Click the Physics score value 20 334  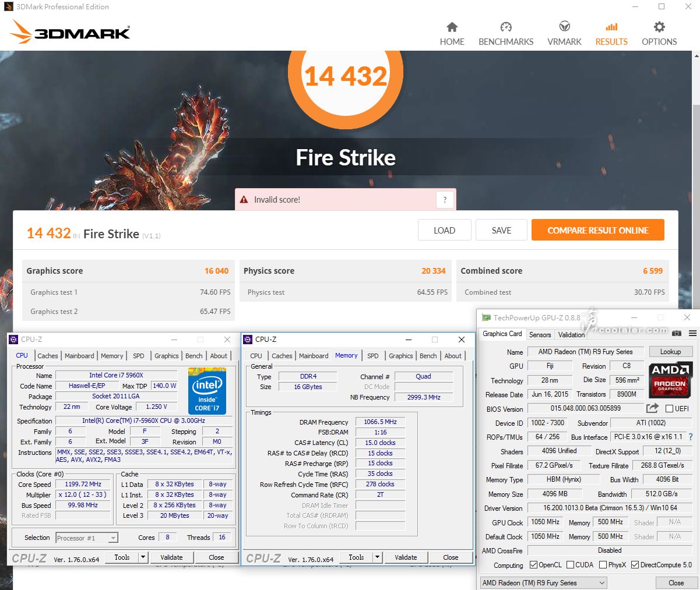(x=434, y=271)
